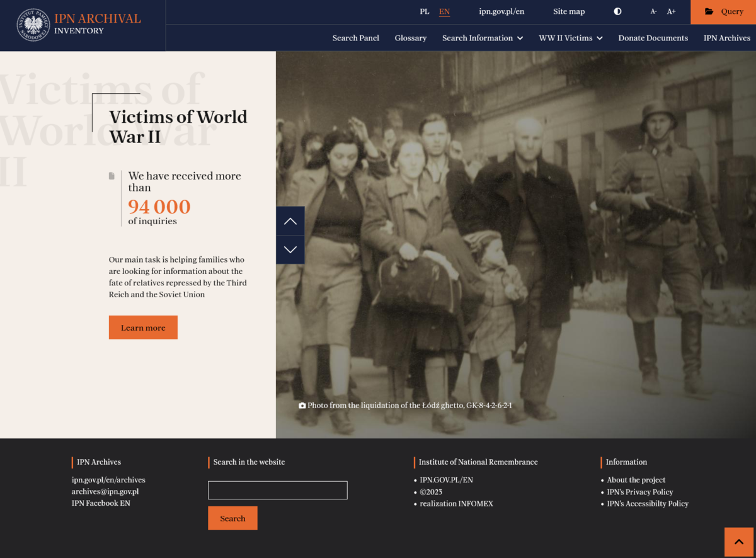Click the camera icon by photo caption
This screenshot has height=558, width=756.
(x=302, y=406)
